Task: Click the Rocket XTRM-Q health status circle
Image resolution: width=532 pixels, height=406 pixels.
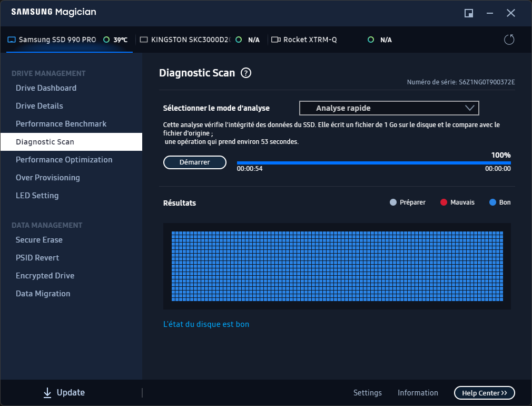Action: coord(371,40)
